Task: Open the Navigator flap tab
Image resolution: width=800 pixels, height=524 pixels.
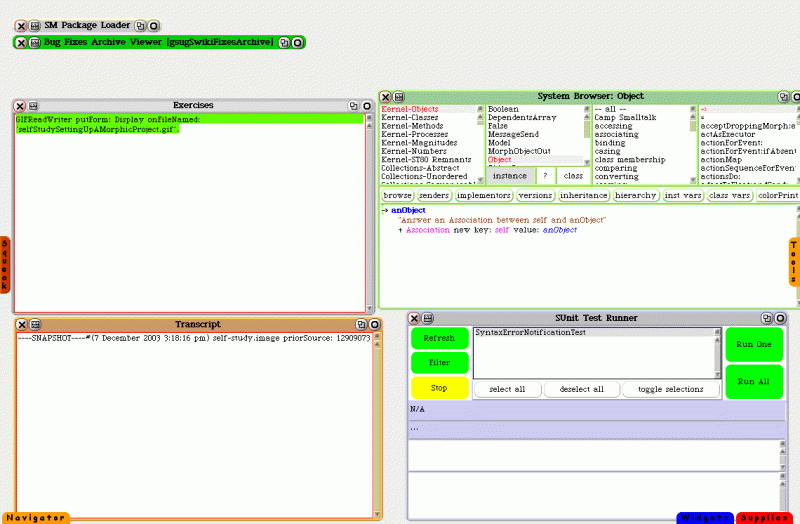Action: pyautogui.click(x=36, y=518)
